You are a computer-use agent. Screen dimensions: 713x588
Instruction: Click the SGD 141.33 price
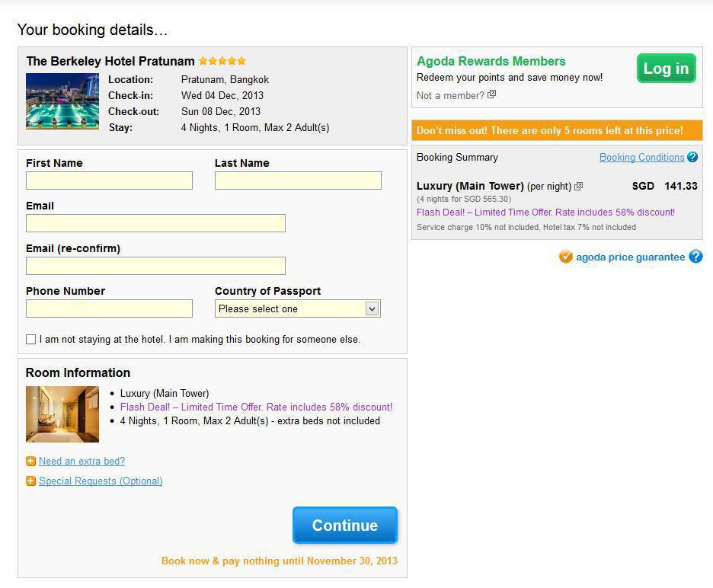[x=664, y=186]
